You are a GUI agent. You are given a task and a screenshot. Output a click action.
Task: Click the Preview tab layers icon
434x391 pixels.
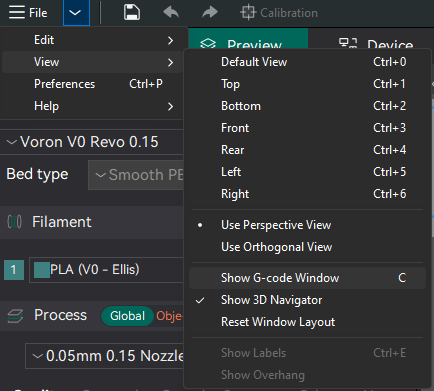208,44
